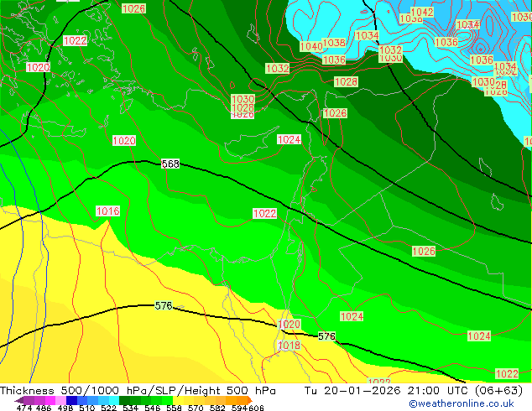Image resolution: width=532 pixels, height=411 pixels.
Task: Click the legend value 570
Action: click(196, 408)
